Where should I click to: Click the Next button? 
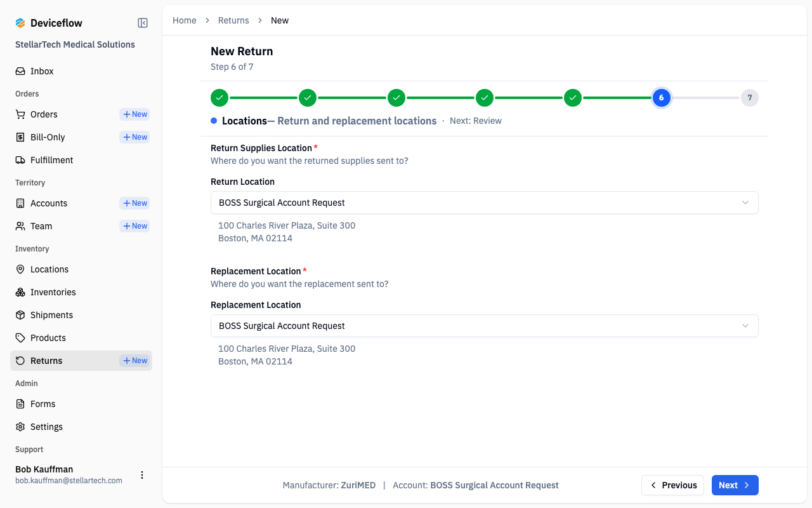tap(735, 485)
